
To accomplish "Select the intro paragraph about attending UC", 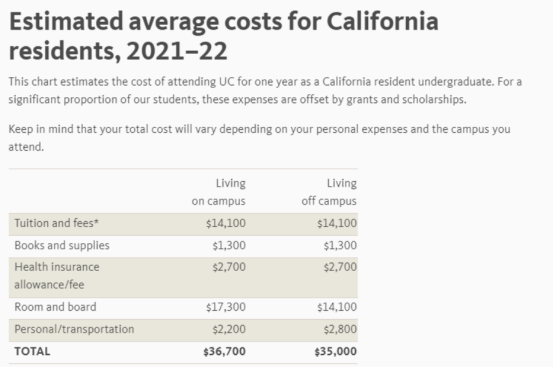I will click(265, 90).
